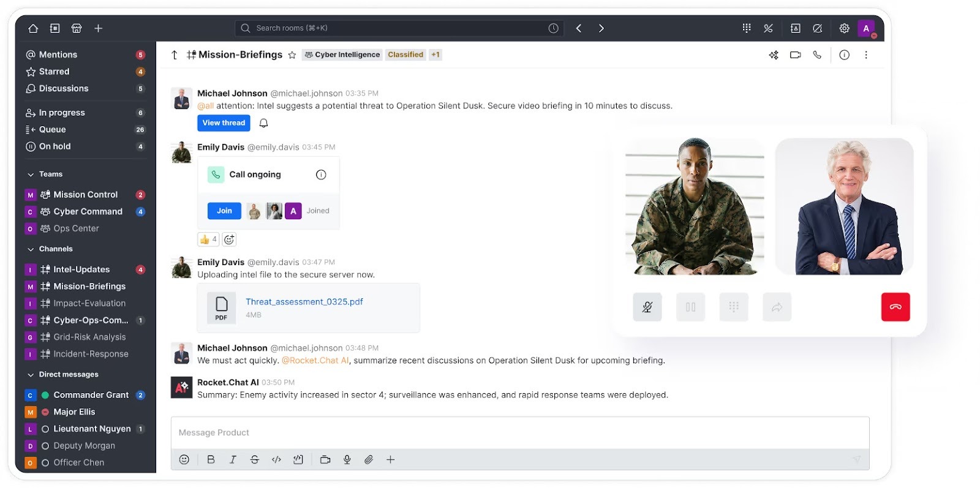Collapse the Teams section
Screen dimensions: 980x488
click(31, 175)
